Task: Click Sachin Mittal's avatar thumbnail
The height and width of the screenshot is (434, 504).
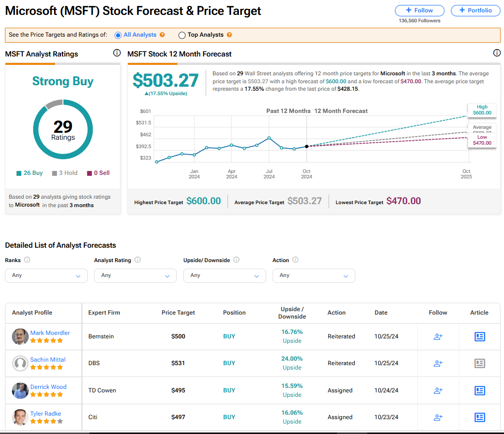Action: coord(20,363)
